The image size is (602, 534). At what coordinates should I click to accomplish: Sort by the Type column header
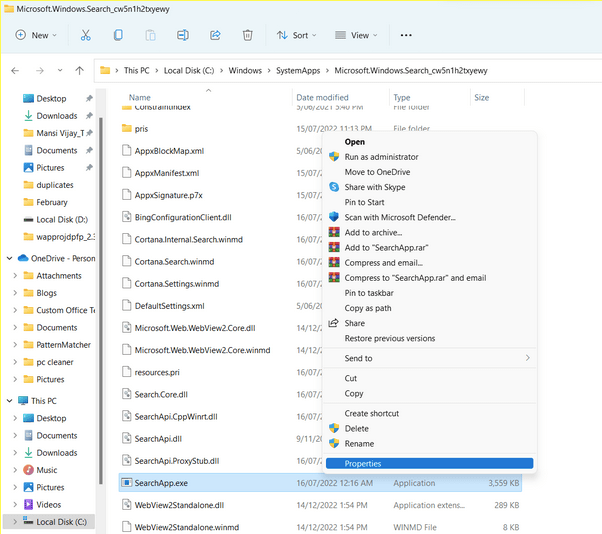point(402,98)
